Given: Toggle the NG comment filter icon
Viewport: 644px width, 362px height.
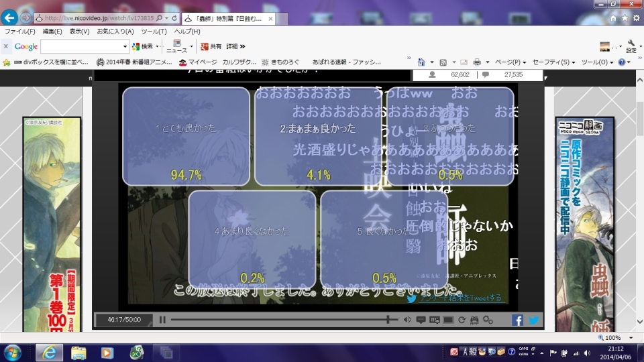Looking at the screenshot, I should point(435,320).
